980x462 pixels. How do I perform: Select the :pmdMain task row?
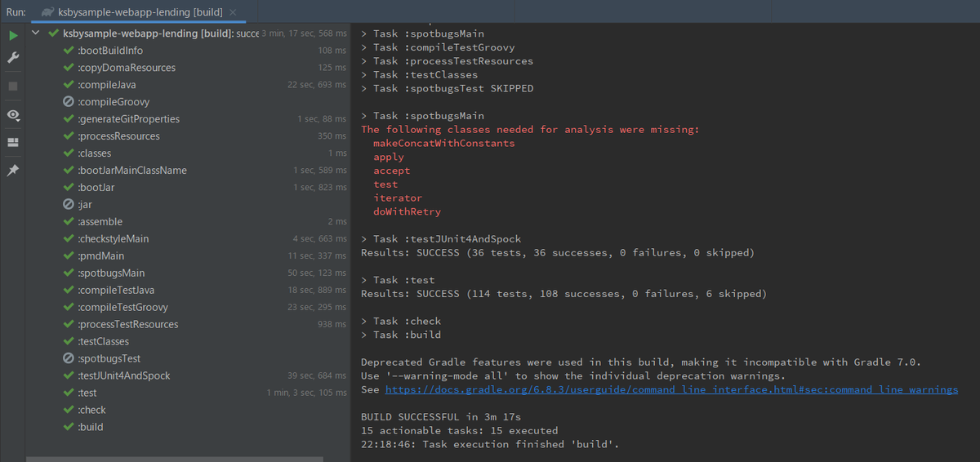pos(189,256)
